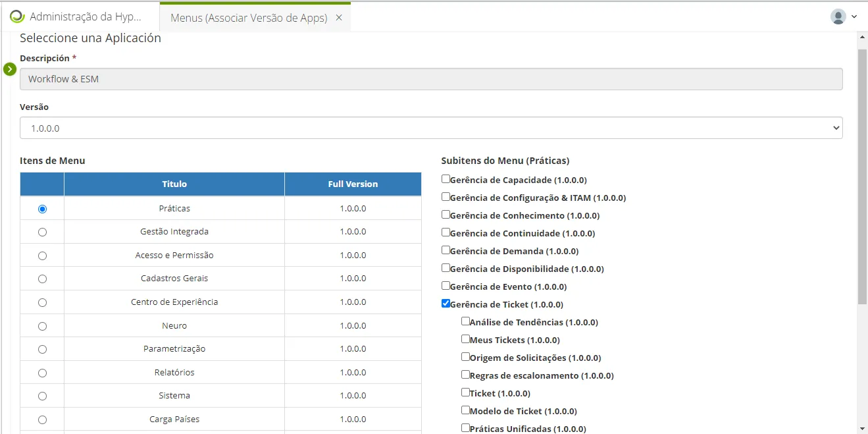Close the Menus (Associar Versão de Apps) tab
Screen dimensions: 868x434
pos(339,18)
